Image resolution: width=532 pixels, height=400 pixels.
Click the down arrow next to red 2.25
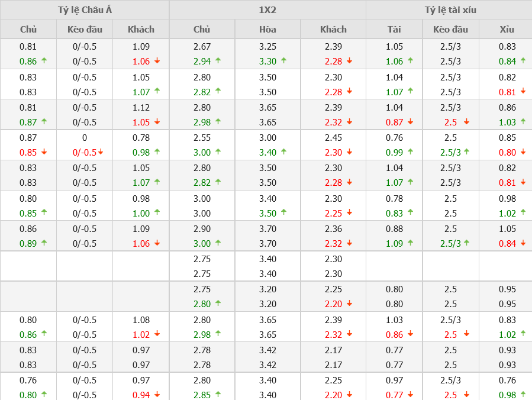tap(349, 212)
